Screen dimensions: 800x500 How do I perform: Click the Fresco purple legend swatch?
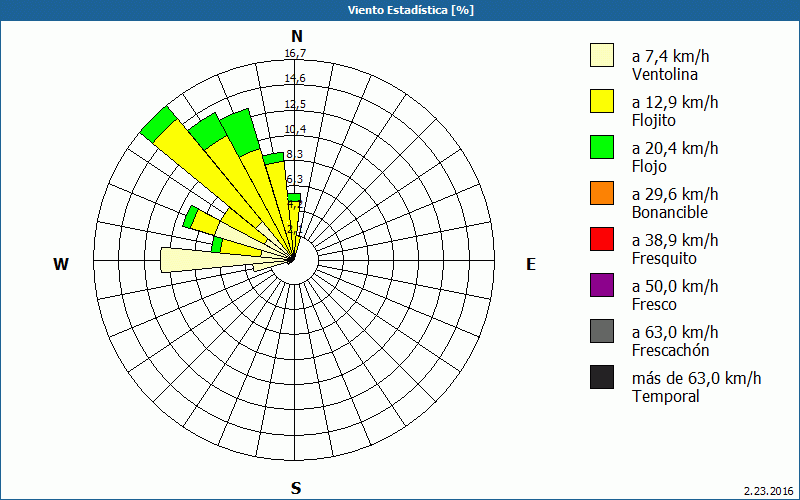pos(602,285)
